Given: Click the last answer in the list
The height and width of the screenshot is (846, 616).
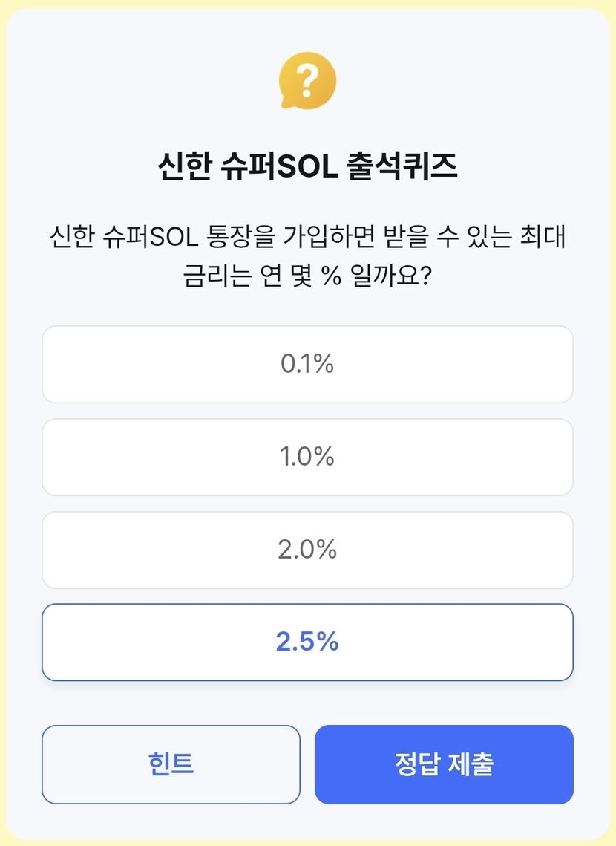Looking at the screenshot, I should (x=307, y=642).
